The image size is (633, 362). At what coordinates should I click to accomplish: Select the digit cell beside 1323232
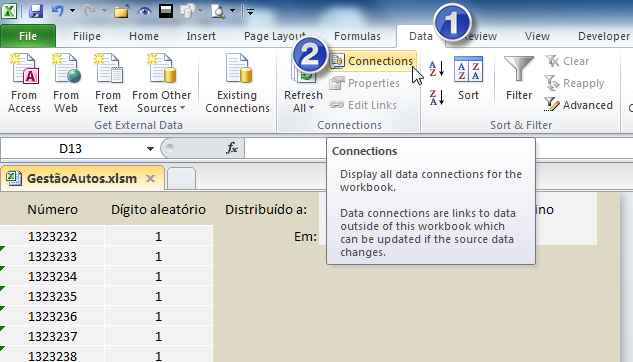click(158, 236)
